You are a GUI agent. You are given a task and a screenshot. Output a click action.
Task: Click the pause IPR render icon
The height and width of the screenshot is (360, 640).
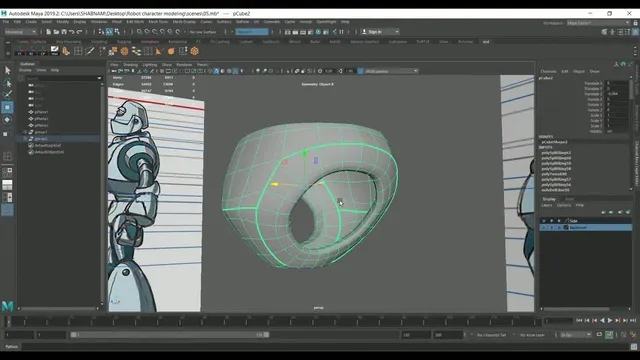click(x=341, y=32)
